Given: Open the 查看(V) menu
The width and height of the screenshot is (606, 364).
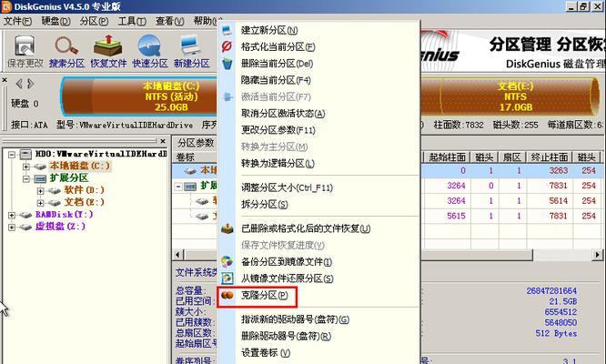Looking at the screenshot, I should pos(169,21).
